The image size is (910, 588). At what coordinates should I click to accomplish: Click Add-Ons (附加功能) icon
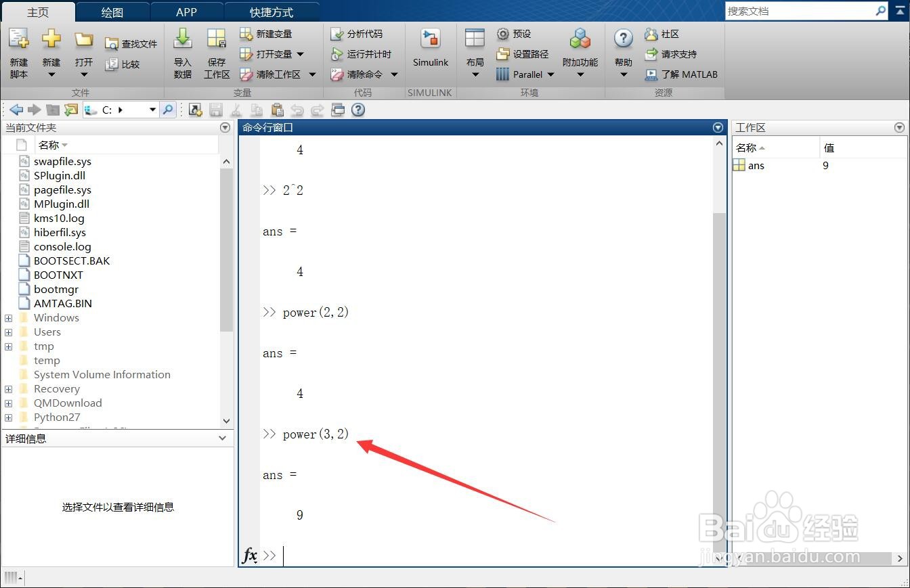click(x=580, y=39)
